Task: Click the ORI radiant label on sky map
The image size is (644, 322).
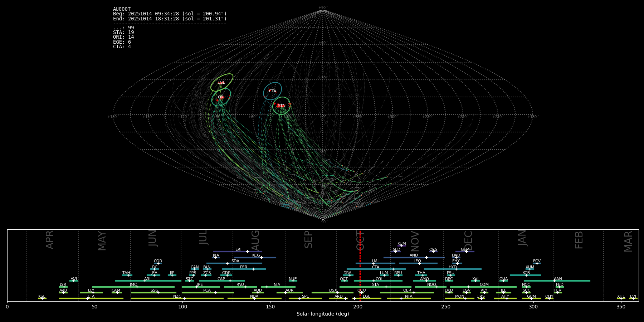Action: (221, 97)
